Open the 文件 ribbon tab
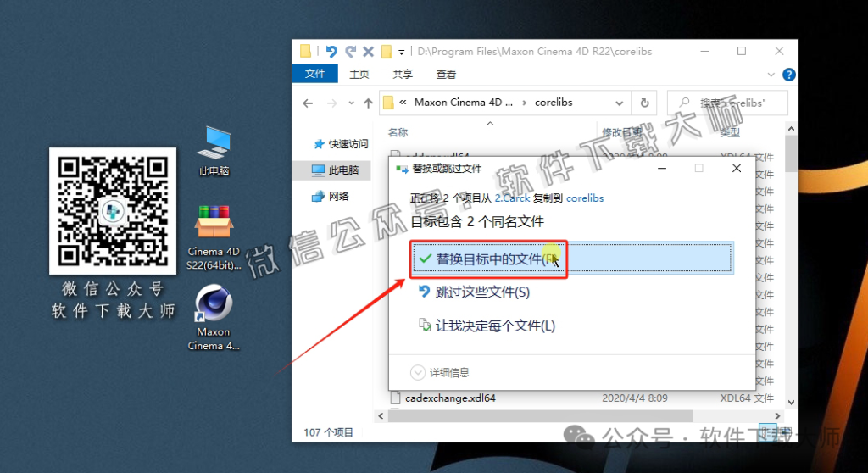This screenshot has height=473, width=868. coord(315,74)
